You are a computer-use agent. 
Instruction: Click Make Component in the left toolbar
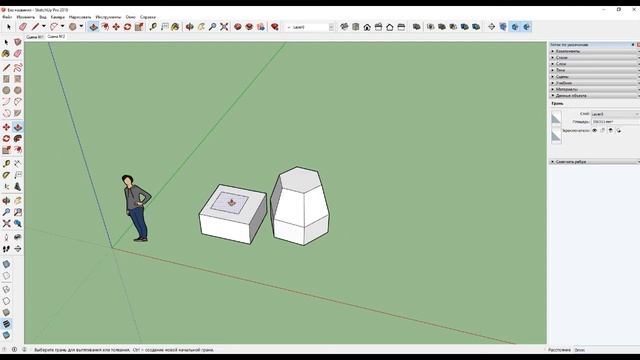tap(18, 42)
